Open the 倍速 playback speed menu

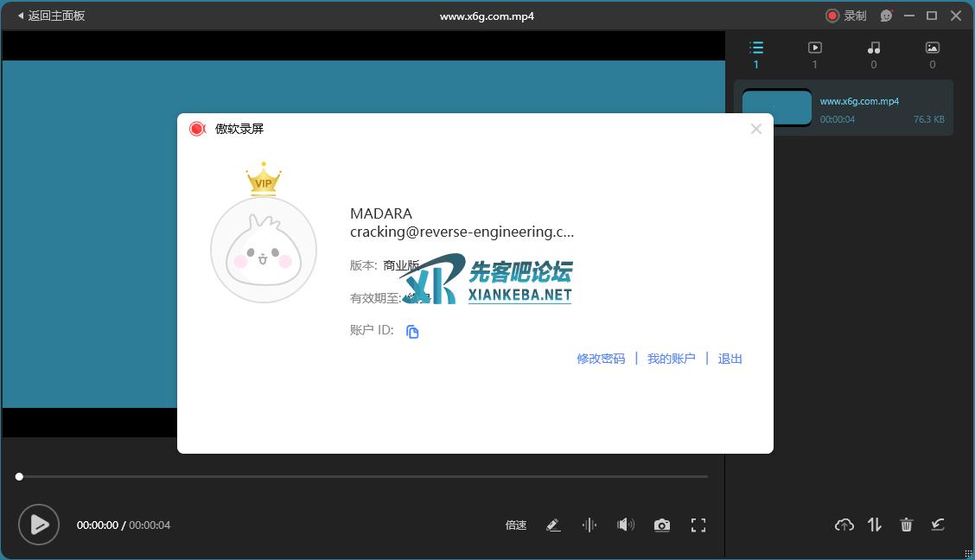(x=516, y=525)
